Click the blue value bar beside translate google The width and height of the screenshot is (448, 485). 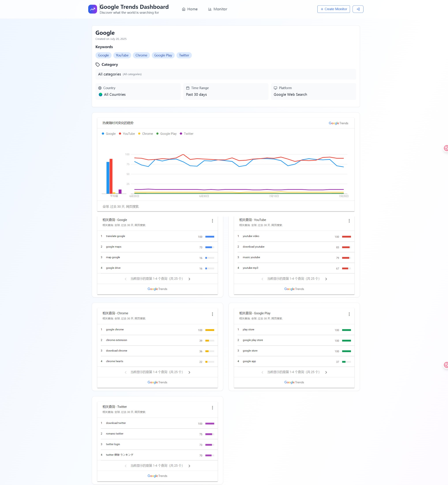click(210, 237)
